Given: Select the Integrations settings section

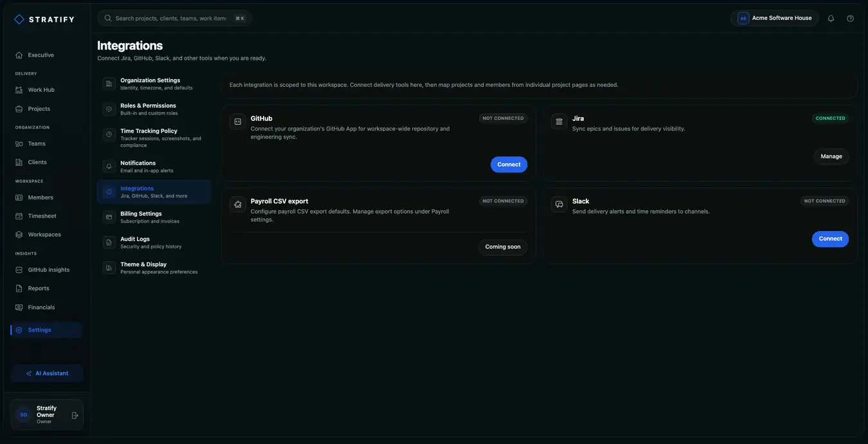Looking at the screenshot, I should 154,192.
